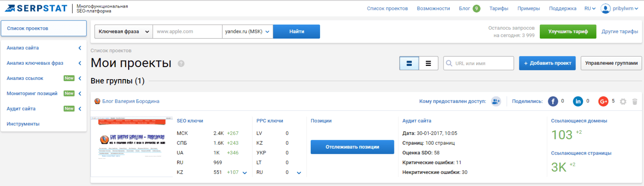644x186 pixels.
Task: Open the RU language dropdown
Action: 590,8
